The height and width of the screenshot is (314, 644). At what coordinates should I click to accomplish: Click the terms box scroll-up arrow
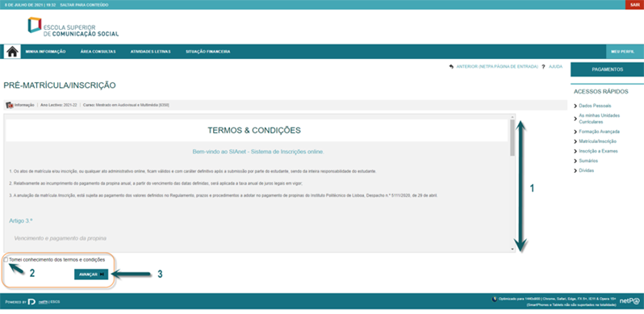pos(512,118)
